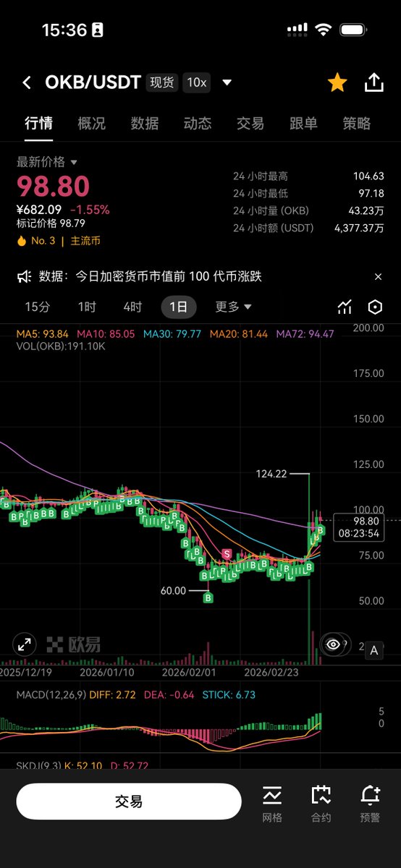Expand the 更多 timeframe dropdown

point(233,307)
